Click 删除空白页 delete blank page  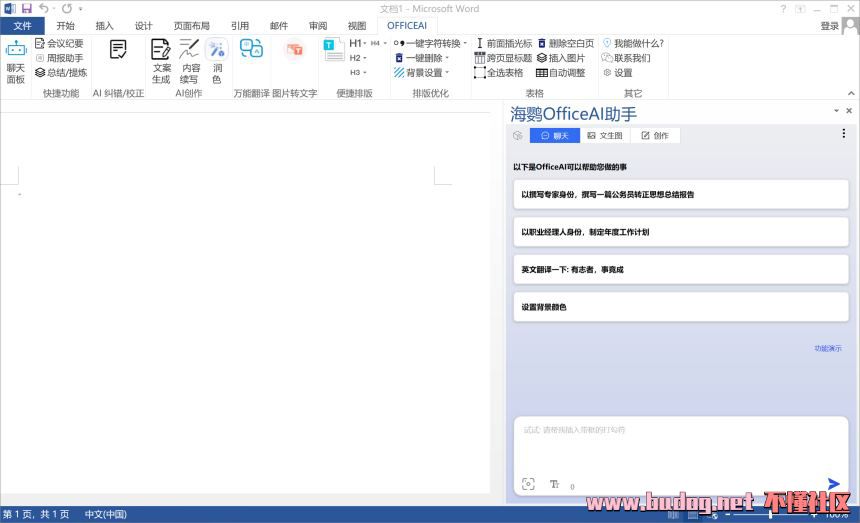[x=565, y=43]
